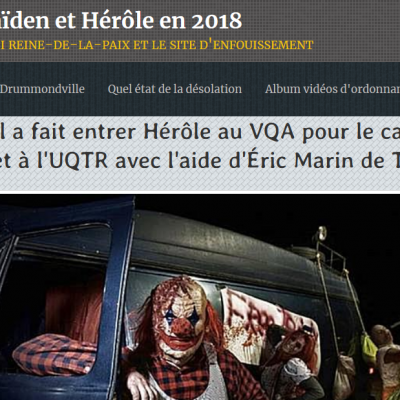Select 'Quel état de la désolation' menu item
This screenshot has width=400, height=400.
coord(175,89)
